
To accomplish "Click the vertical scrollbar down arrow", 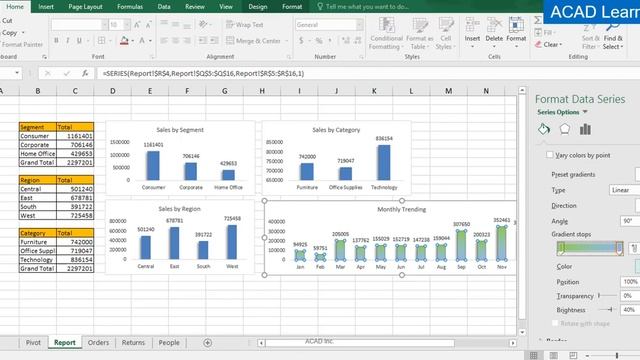I will tap(522, 333).
